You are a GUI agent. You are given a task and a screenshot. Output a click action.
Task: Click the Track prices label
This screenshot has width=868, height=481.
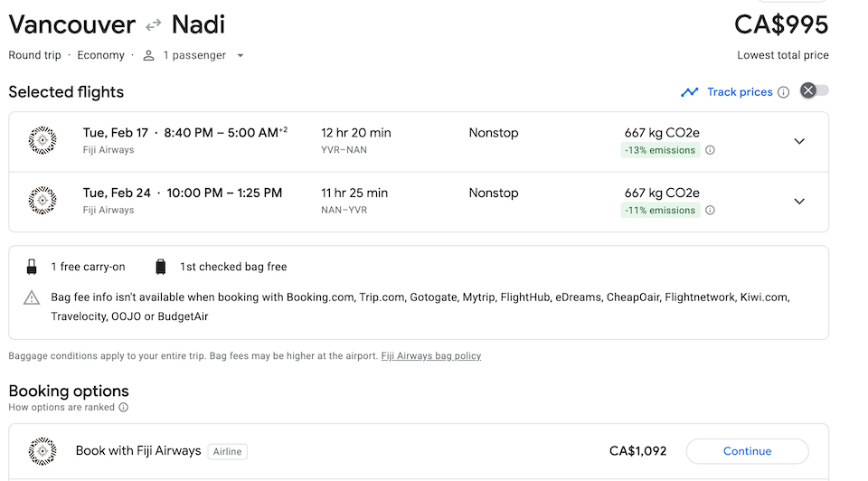[x=739, y=92]
